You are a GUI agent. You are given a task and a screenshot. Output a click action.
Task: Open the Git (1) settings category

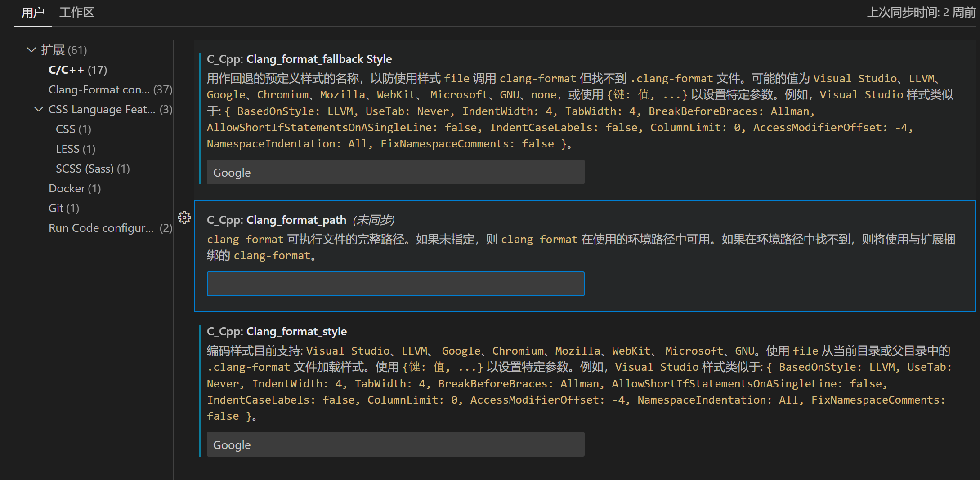click(x=63, y=208)
